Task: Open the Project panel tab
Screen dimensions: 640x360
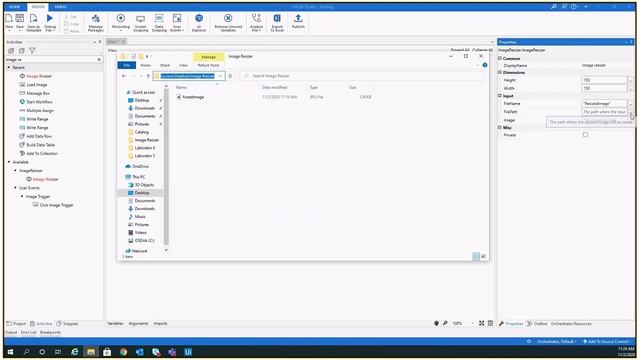Action: tap(16, 323)
